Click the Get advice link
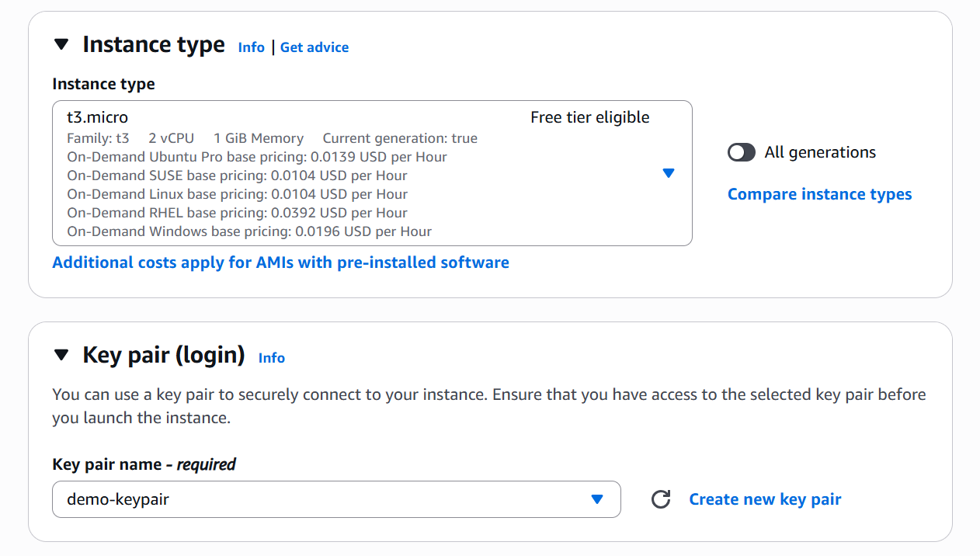980x556 pixels. pos(315,47)
